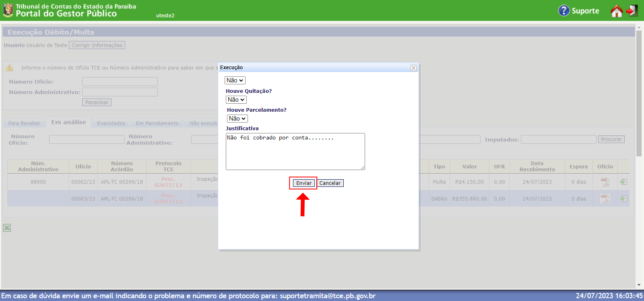Image resolution: width=644 pixels, height=301 pixels.
Task: Switch to Não executados tab
Action: pyautogui.click(x=201, y=123)
